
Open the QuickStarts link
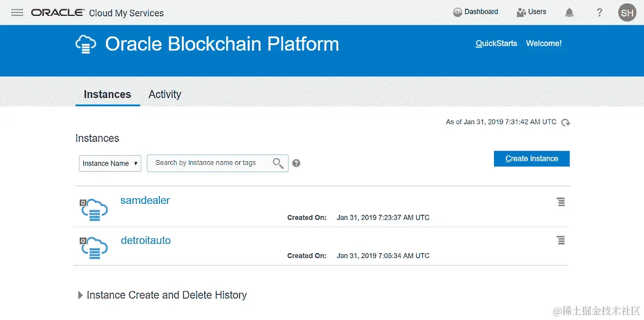click(496, 43)
